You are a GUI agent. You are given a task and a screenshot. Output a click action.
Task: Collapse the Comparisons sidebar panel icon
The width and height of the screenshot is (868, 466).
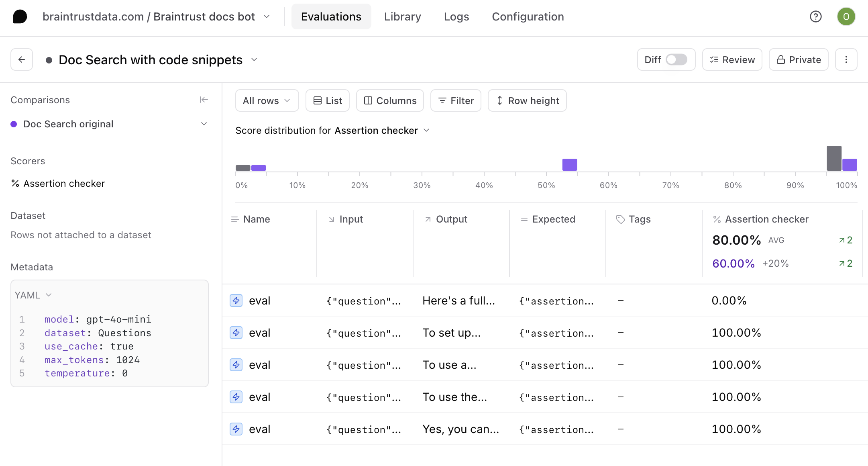coord(204,100)
